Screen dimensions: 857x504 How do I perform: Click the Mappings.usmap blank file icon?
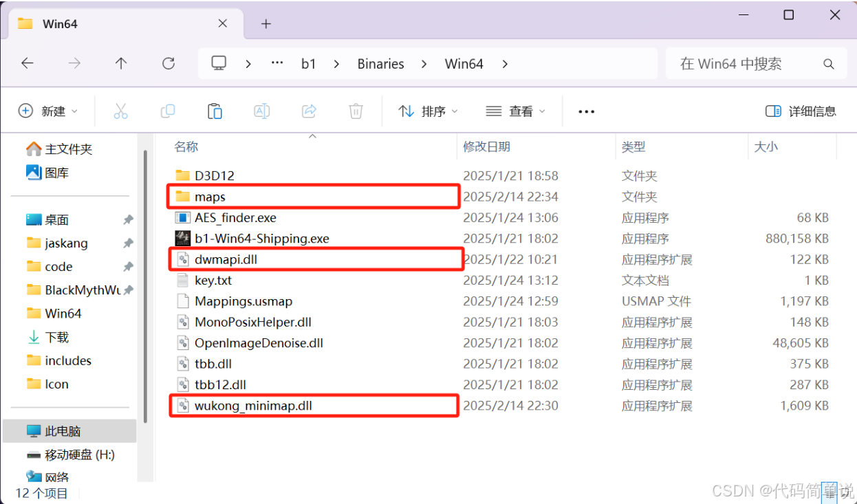pos(182,301)
